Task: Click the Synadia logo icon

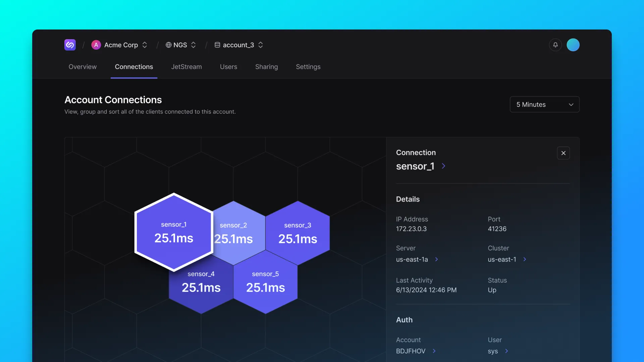Action: coord(70,45)
